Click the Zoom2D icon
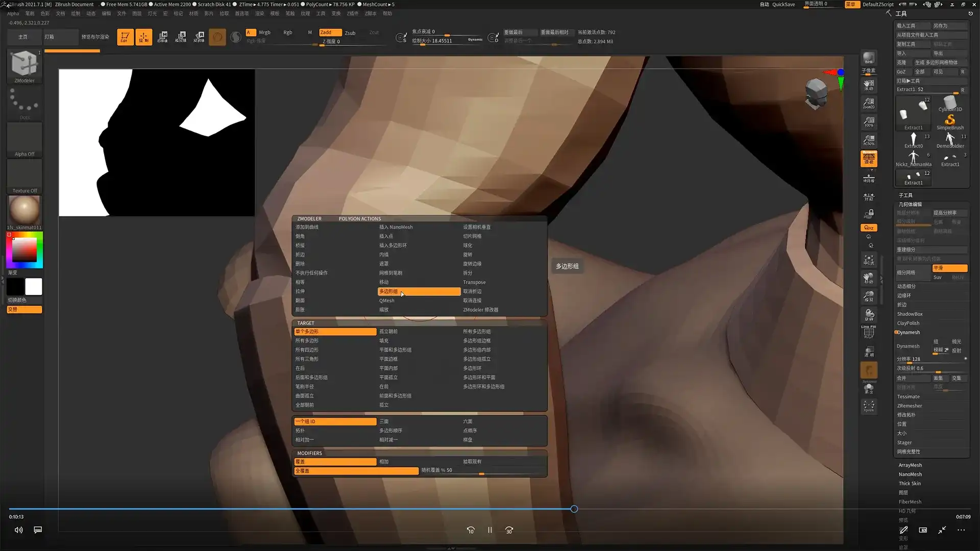Viewport: 980px width, 551px height. click(x=868, y=103)
